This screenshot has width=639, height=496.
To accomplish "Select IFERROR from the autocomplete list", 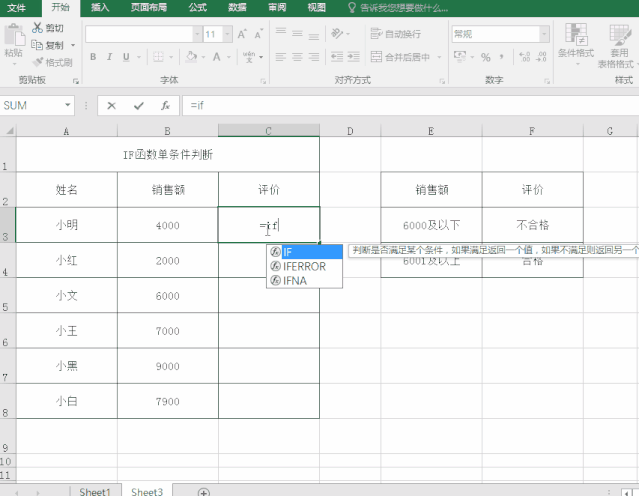I will pyautogui.click(x=304, y=267).
